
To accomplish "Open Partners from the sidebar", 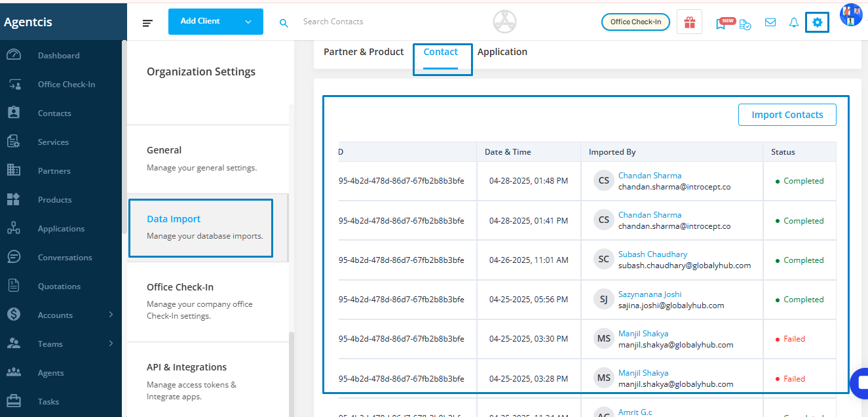I will coord(54,171).
